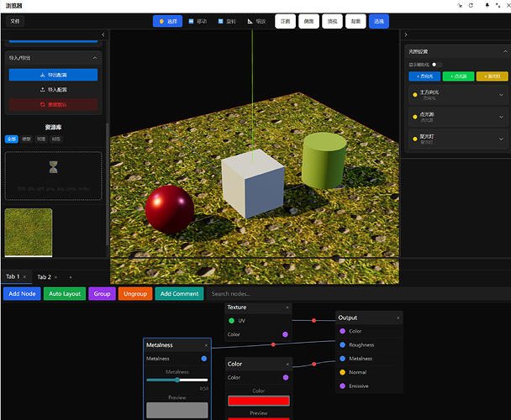
Task: Click red dot on Metalness node connection line
Action: (x=273, y=344)
